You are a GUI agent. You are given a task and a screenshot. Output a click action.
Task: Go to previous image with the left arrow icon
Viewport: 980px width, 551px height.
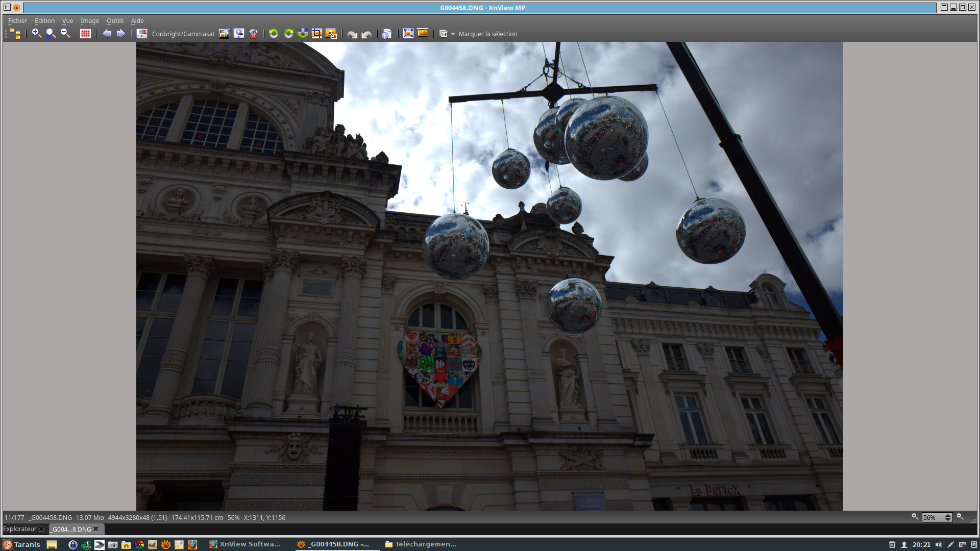point(107,34)
